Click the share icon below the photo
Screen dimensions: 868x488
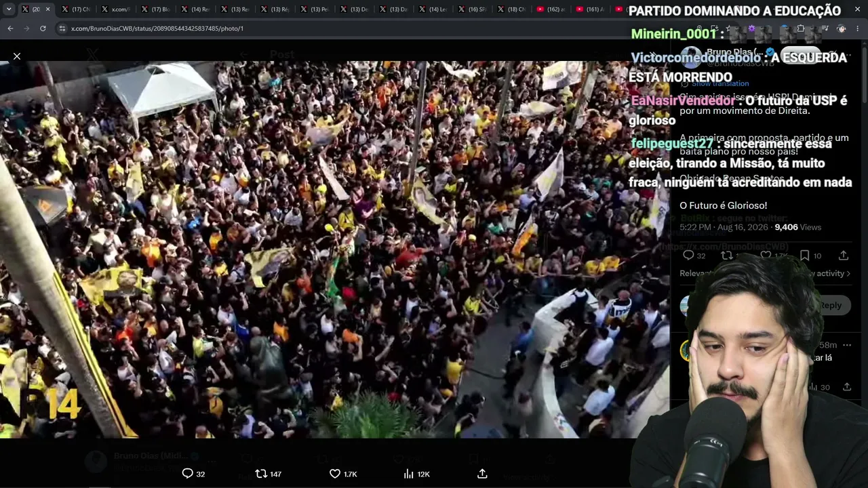[x=482, y=474]
